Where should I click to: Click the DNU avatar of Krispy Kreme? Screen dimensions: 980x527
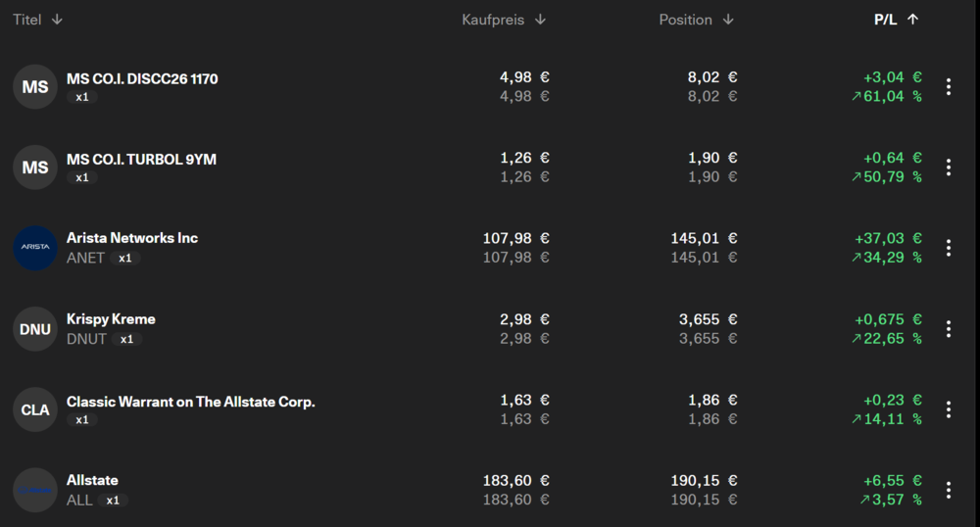[x=35, y=329]
